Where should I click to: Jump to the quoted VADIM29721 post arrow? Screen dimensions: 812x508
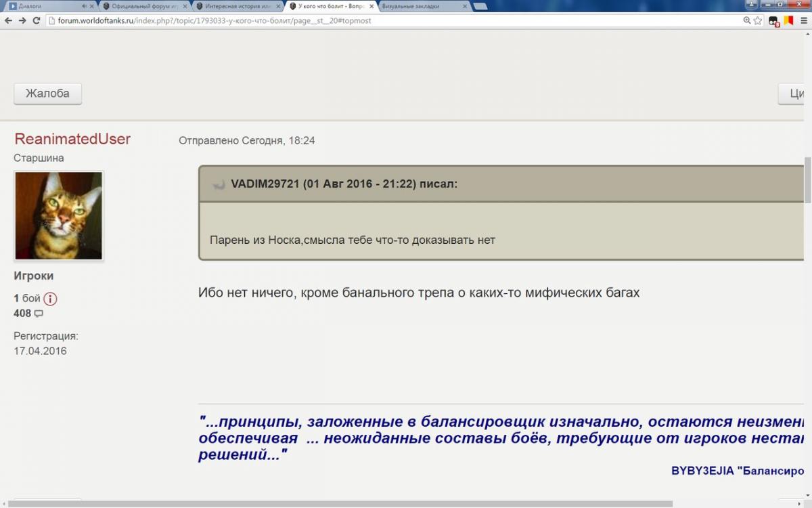click(219, 184)
